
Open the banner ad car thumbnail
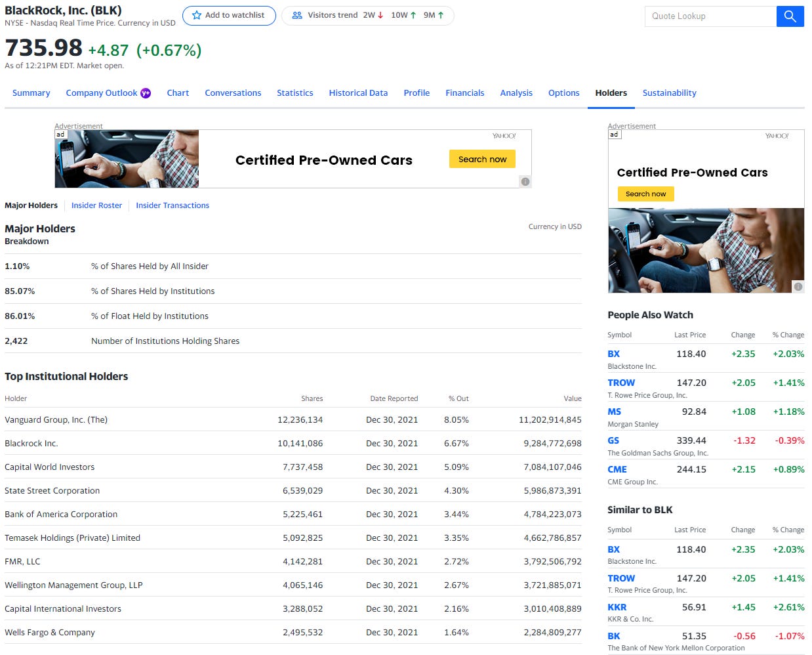(127, 159)
